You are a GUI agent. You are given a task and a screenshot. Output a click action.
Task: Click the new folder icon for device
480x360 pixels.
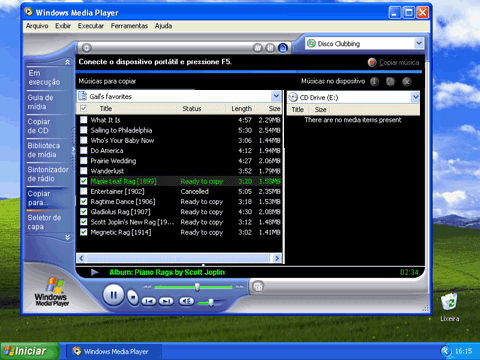pyautogui.click(x=391, y=81)
